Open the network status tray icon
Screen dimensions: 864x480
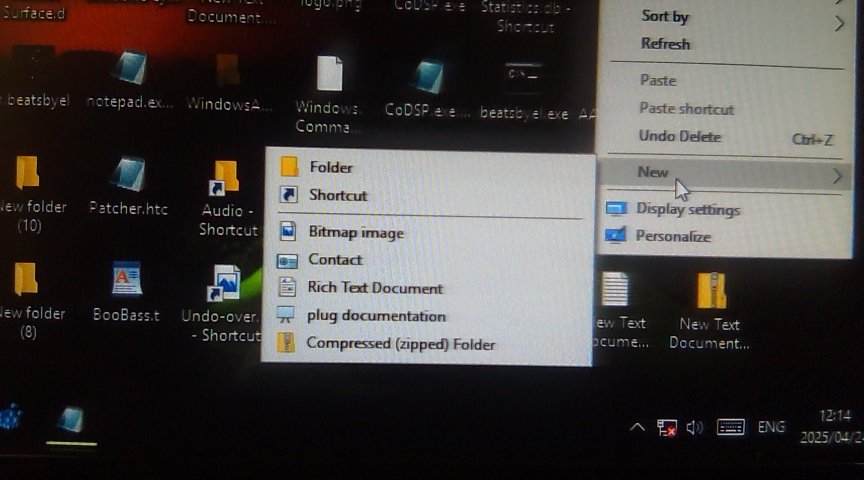(666, 428)
